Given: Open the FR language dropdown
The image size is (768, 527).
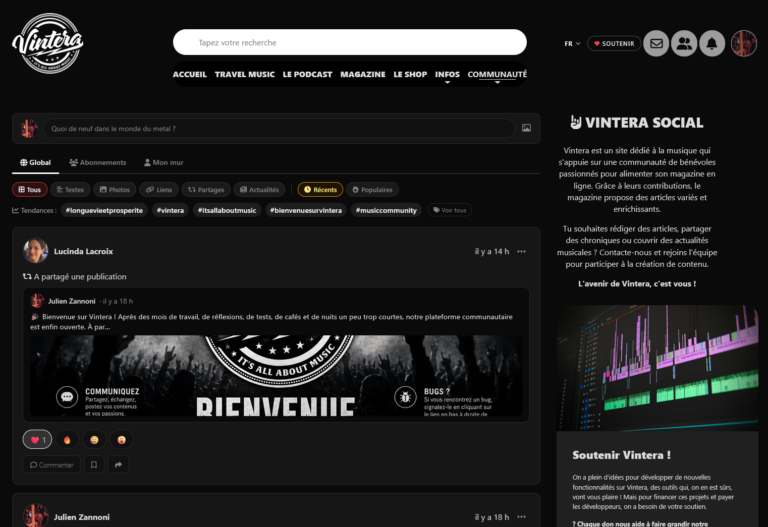Looking at the screenshot, I should click(x=572, y=44).
